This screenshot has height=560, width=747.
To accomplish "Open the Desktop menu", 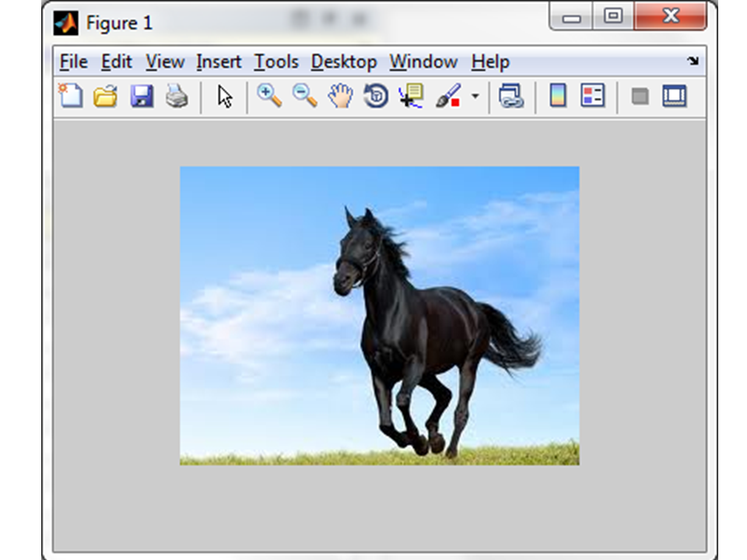I will pos(344,62).
